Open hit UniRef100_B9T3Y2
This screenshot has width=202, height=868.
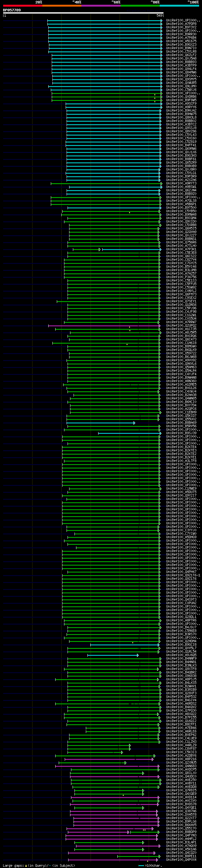181,27
